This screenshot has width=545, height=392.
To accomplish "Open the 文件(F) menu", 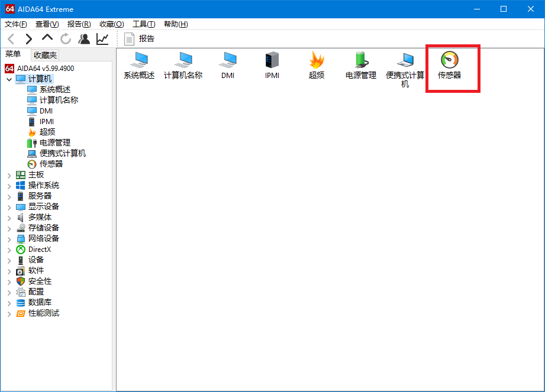I will tap(15, 24).
